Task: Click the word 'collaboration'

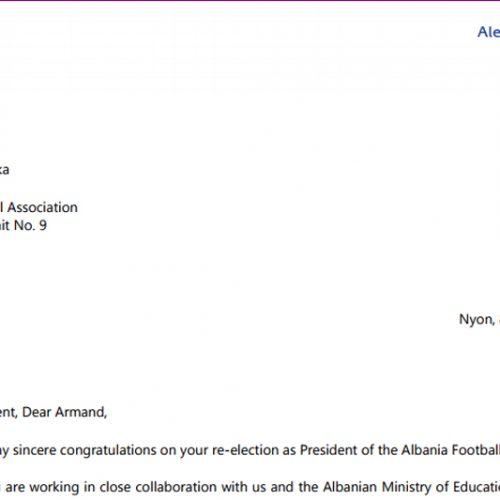Action: coord(176,487)
